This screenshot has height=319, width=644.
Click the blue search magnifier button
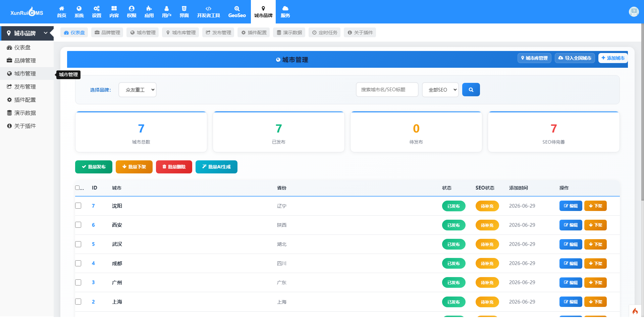[471, 90]
